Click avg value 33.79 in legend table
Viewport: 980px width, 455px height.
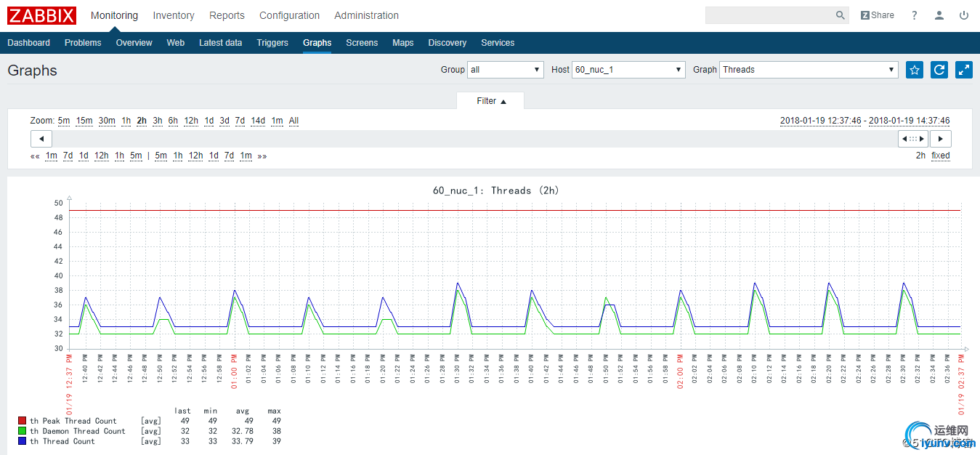(x=242, y=441)
